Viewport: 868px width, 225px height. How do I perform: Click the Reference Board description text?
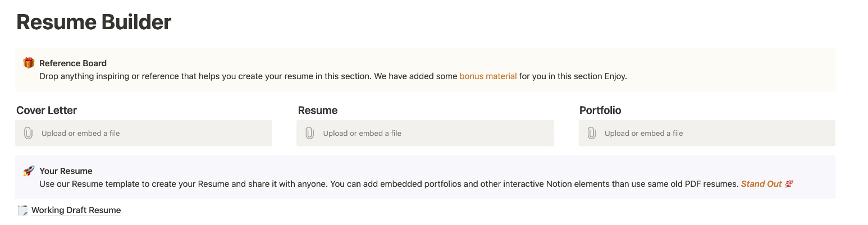tap(333, 76)
